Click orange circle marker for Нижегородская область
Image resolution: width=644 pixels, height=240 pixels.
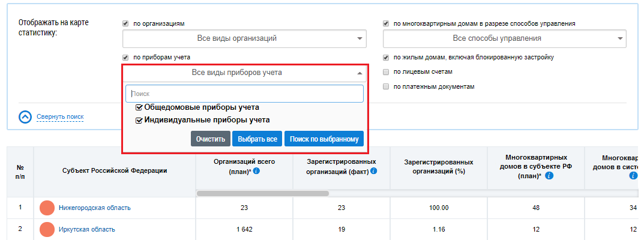47,208
